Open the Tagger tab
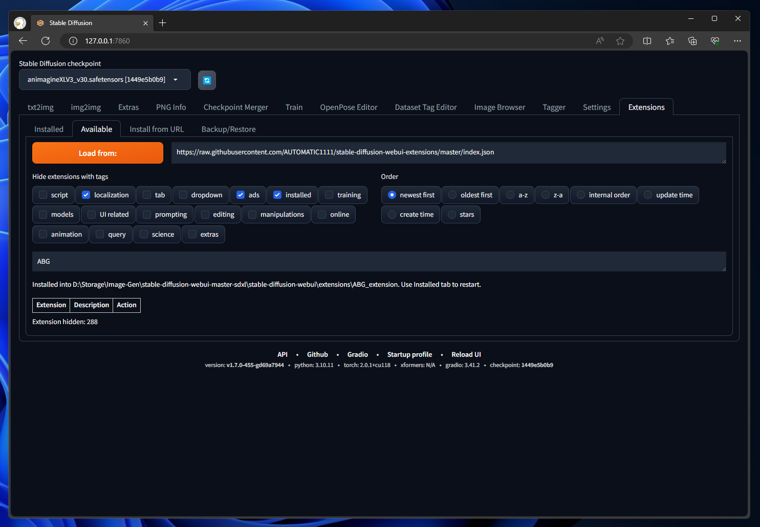 (x=554, y=107)
